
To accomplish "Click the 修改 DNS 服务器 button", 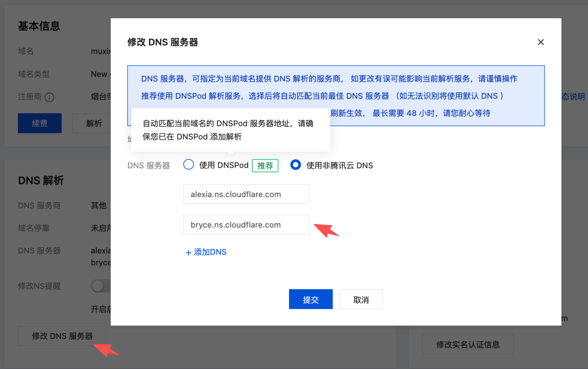I will point(62,336).
